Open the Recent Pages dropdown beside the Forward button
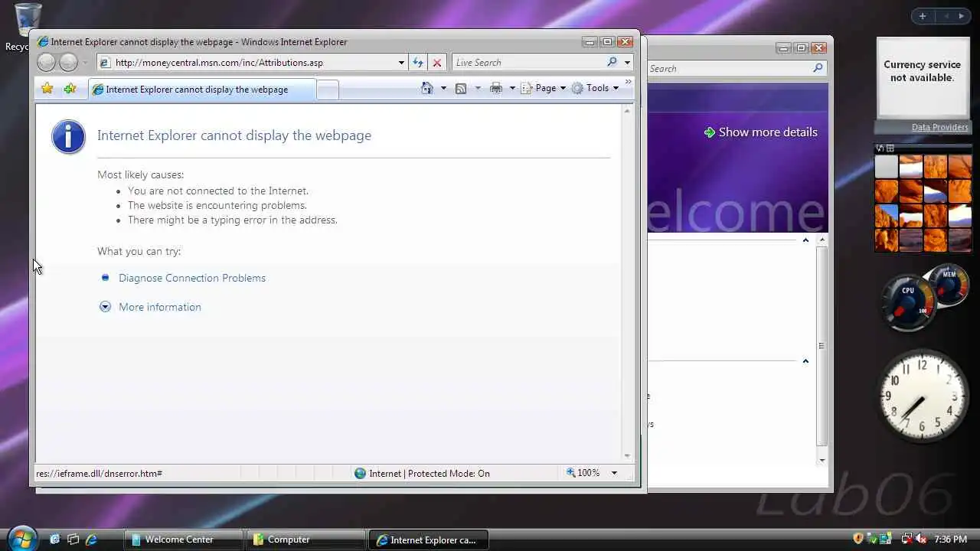Screen dimensions: 980x551 [x=85, y=63]
